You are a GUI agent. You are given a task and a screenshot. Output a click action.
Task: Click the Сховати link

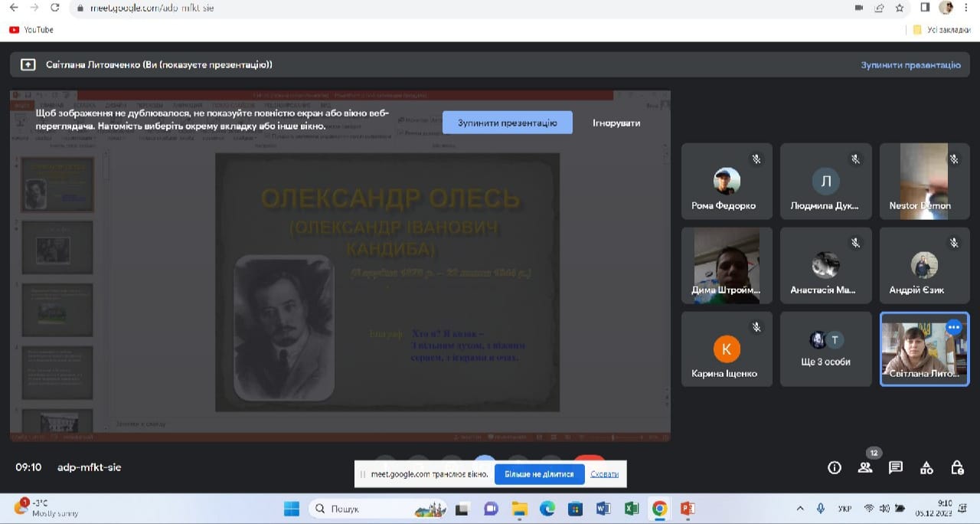(x=604, y=474)
